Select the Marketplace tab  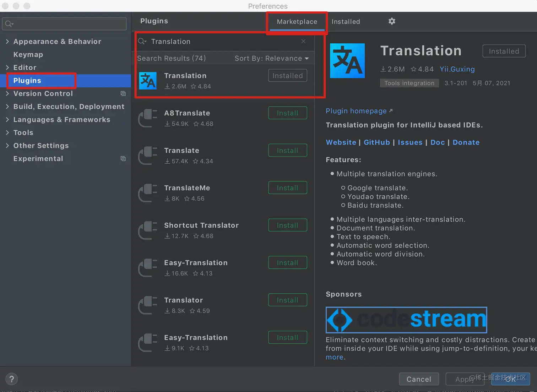[297, 21]
